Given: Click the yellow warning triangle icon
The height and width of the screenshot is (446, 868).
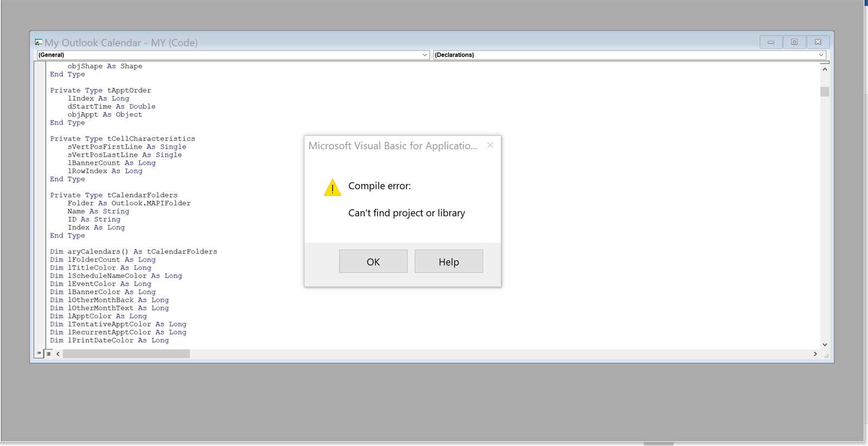Looking at the screenshot, I should tap(333, 188).
